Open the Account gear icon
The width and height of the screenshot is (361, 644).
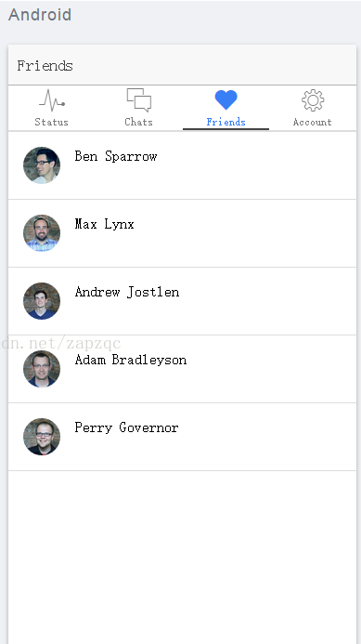click(x=313, y=100)
